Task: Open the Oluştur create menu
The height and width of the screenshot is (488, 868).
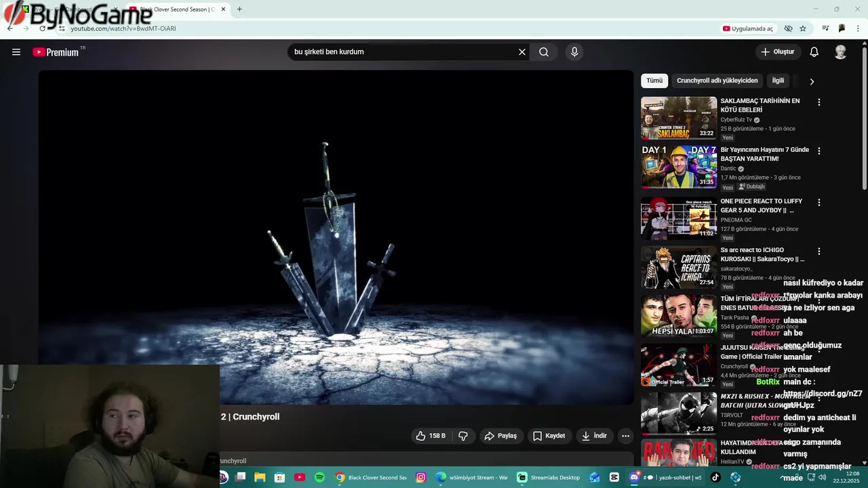Action: pyautogui.click(x=777, y=52)
